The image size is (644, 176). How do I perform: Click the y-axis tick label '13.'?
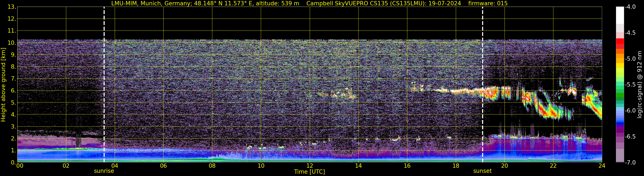coord(12,7)
